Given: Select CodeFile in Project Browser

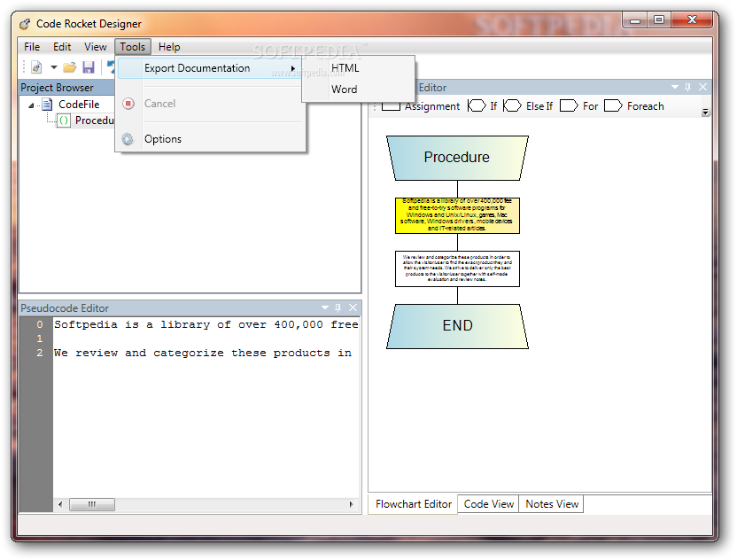Looking at the screenshot, I should pyautogui.click(x=79, y=105).
